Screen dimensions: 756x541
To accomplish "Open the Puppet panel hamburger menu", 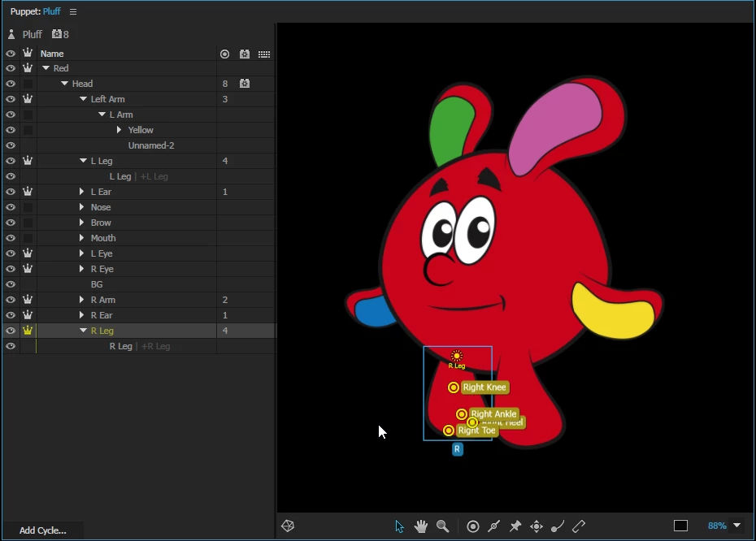I will (x=73, y=11).
